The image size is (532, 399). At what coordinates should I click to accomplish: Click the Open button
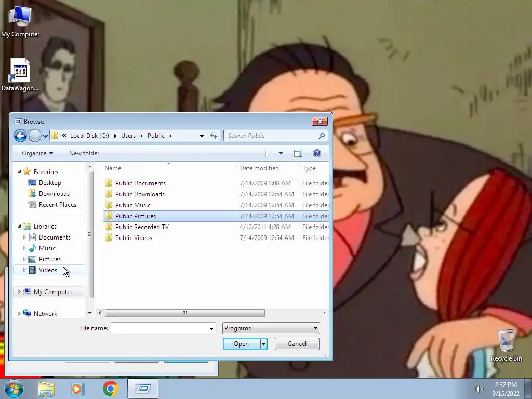click(241, 344)
